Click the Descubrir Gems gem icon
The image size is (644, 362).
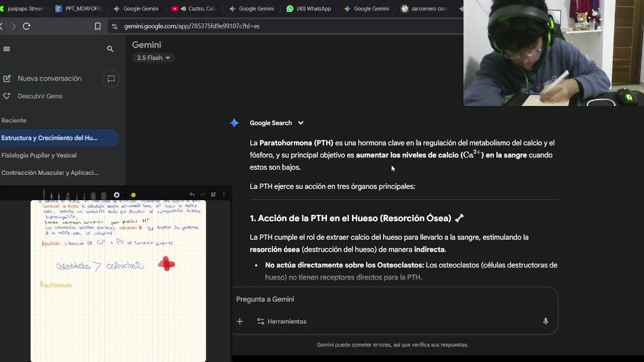coord(7,96)
